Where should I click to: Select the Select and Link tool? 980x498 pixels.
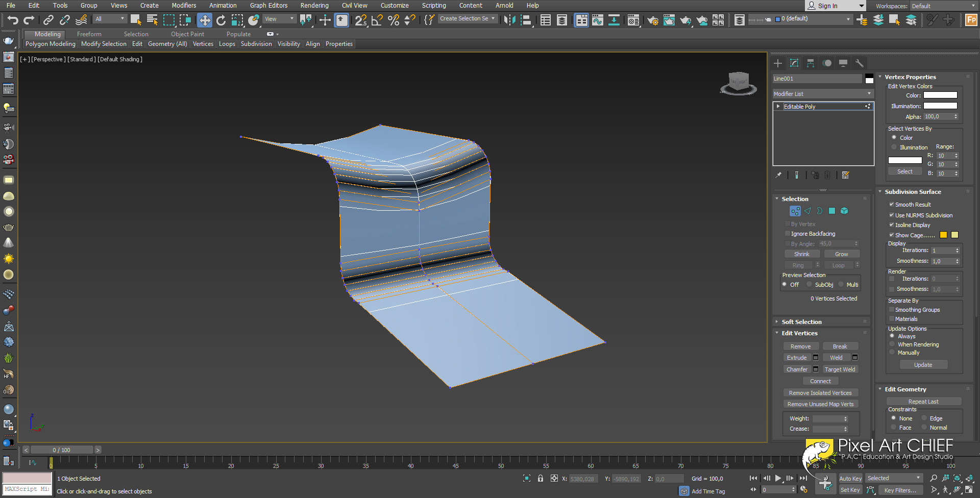click(48, 20)
